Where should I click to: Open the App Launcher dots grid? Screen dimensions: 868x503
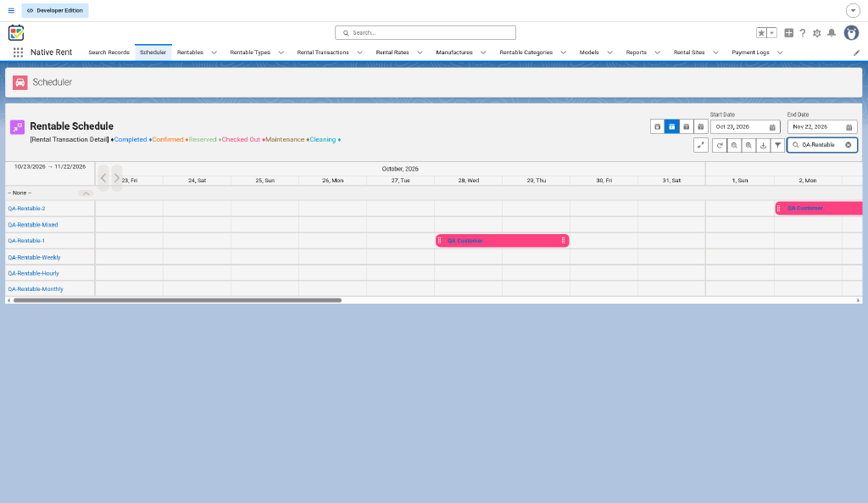(19, 52)
